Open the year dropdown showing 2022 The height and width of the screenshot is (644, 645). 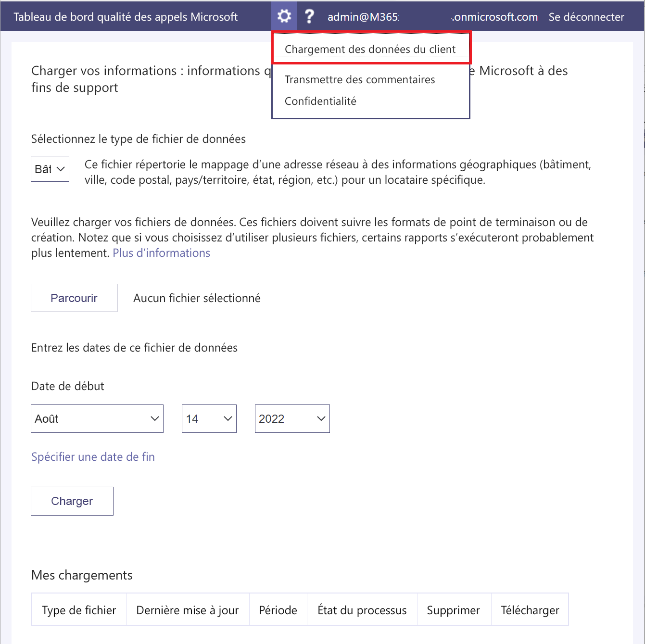292,418
